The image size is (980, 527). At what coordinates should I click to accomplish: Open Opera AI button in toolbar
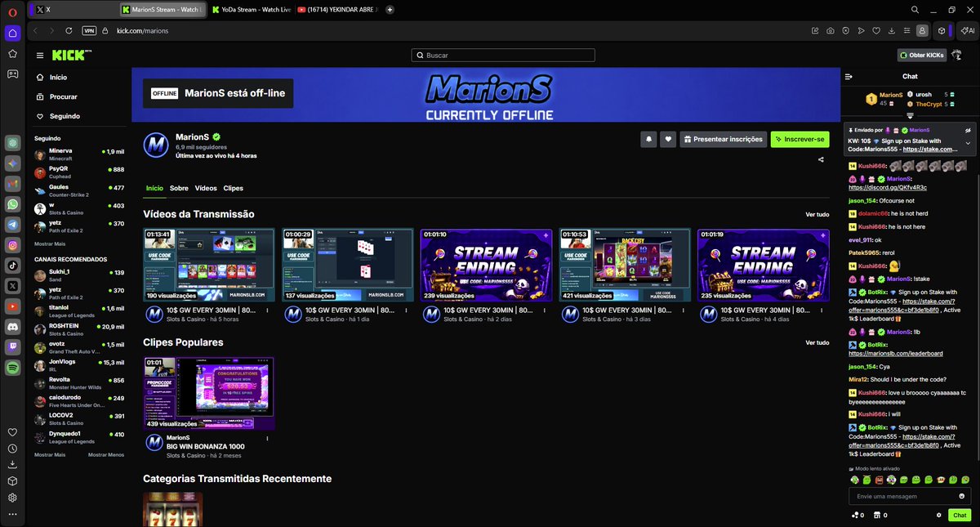tap(967, 30)
